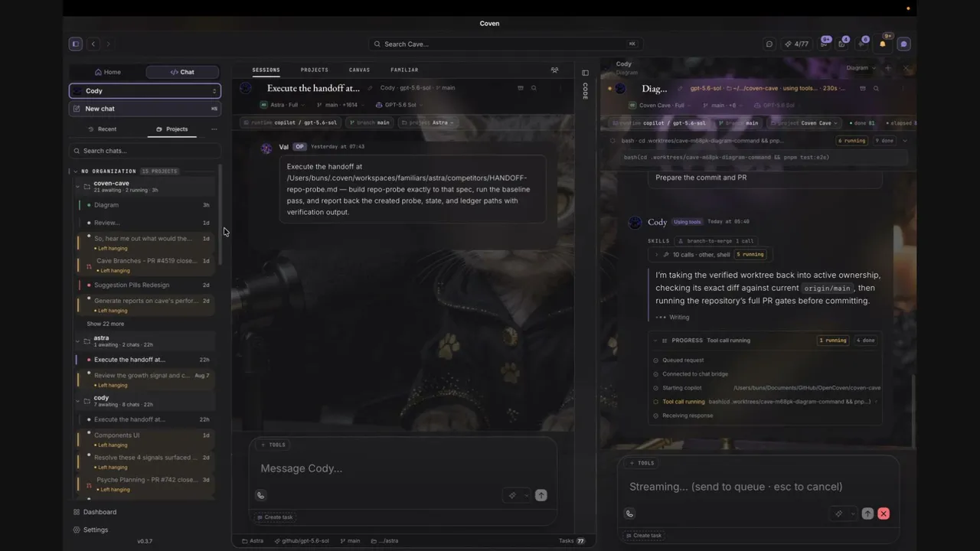Add a new pane with plus icon
The image size is (980, 551).
pos(888,68)
